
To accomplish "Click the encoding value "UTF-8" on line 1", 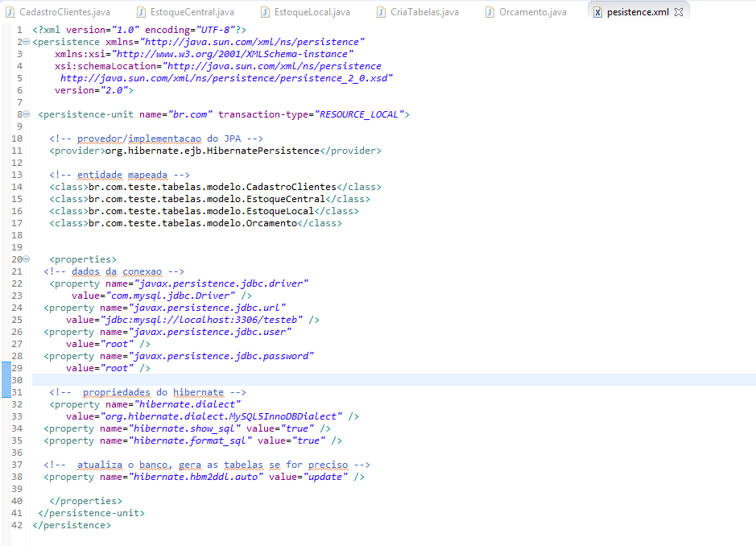I will pyautogui.click(x=216, y=30).
